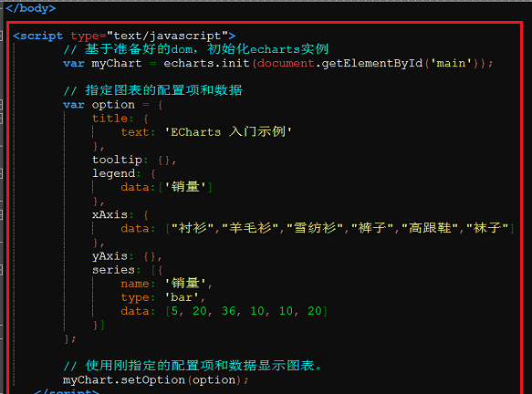The width and height of the screenshot is (532, 394).
Task: Click the 'type:' key in series
Action: click(x=138, y=297)
